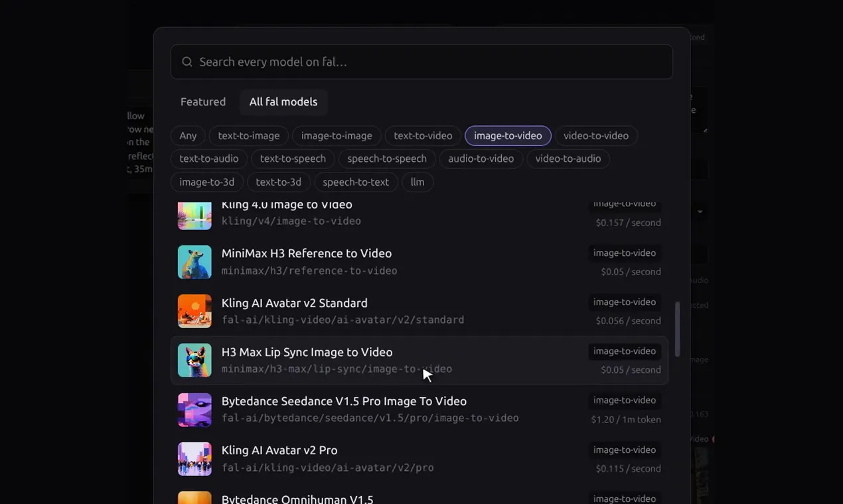This screenshot has height=504, width=843.
Task: Click the path minimax/h3/reference-to-video
Action: pos(309,271)
